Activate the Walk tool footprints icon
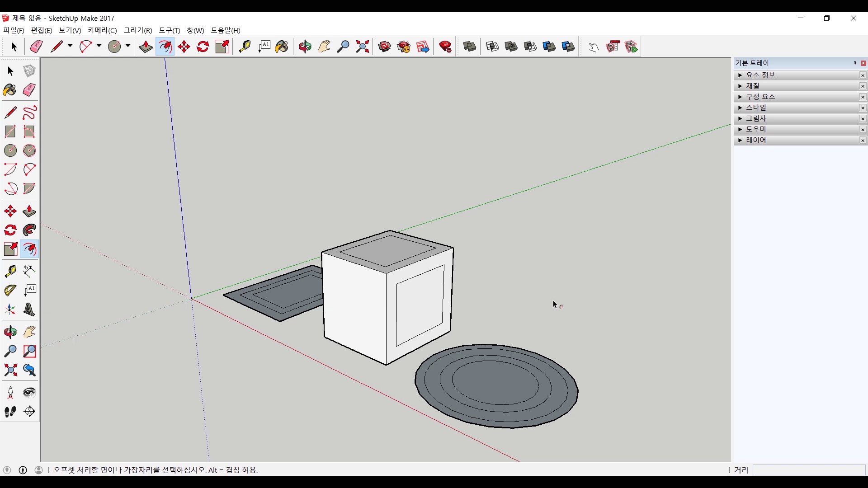The width and height of the screenshot is (868, 488). point(10,412)
